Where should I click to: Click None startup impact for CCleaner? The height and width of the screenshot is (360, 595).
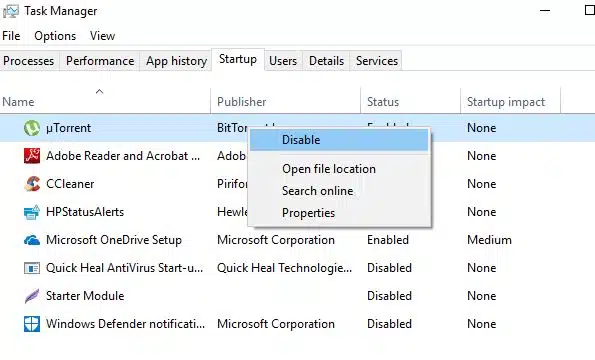tap(482, 184)
